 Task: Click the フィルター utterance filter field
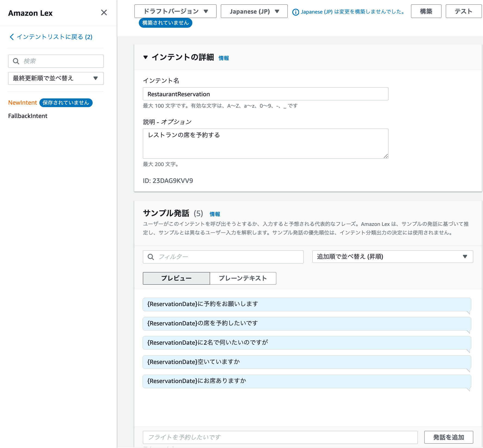click(x=223, y=257)
